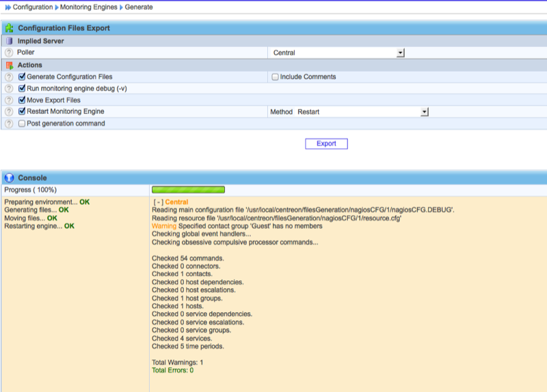547x392 pixels.
Task: Click help icon beside Move Export Files
Action: (x=9, y=100)
